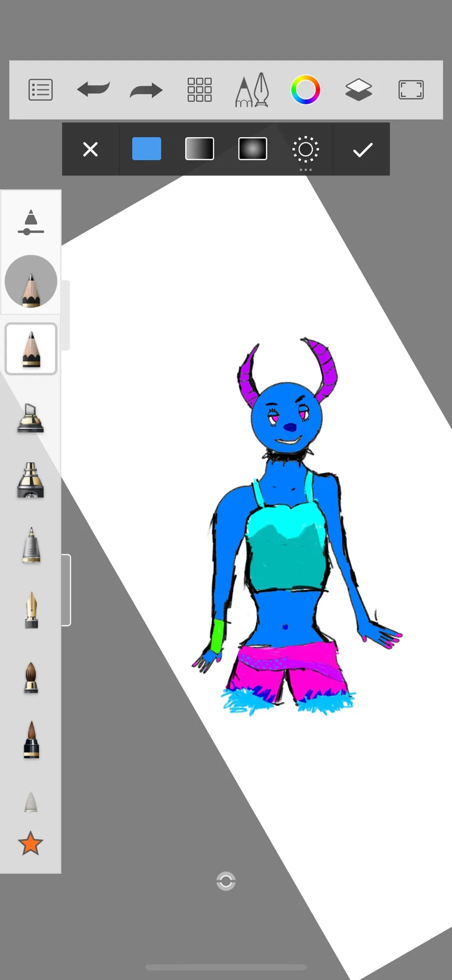Tap the current pencil brush in circle

31,281
